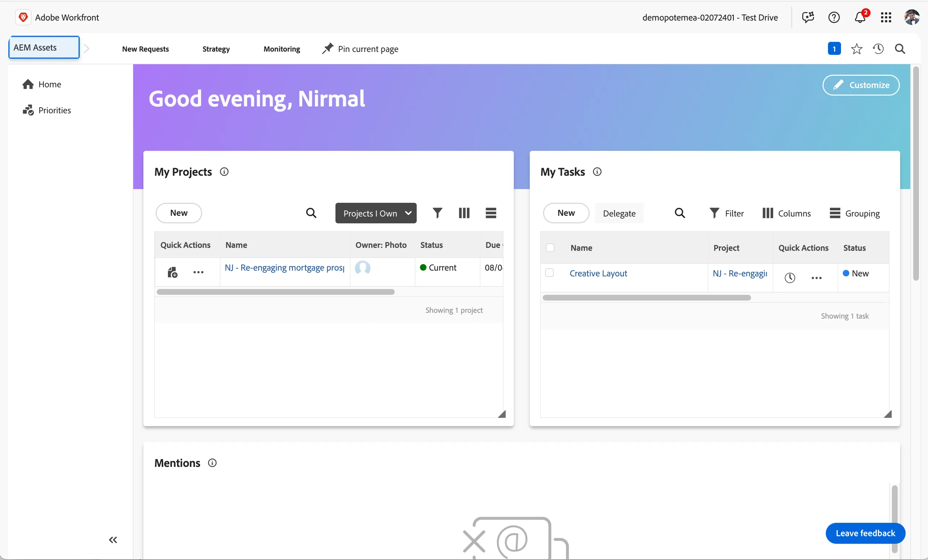Viewport: 928px width, 560px height.
Task: Open grouping icon in My Projects
Action: point(491,213)
